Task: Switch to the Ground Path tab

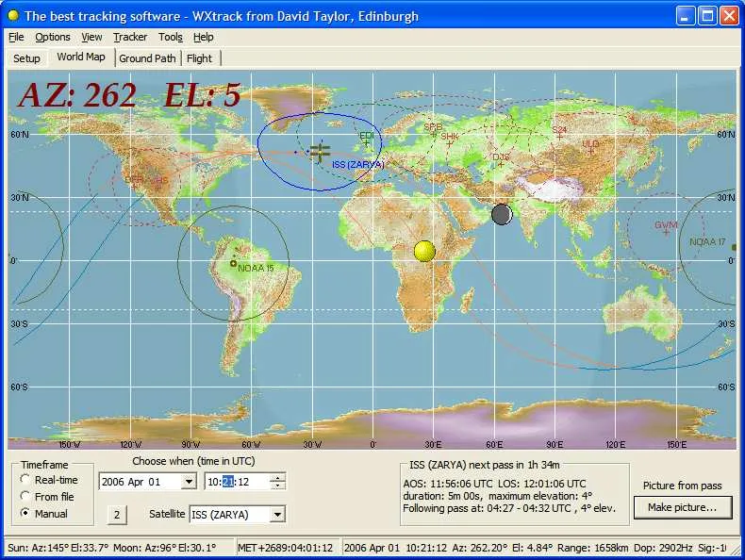Action: pyautogui.click(x=147, y=58)
